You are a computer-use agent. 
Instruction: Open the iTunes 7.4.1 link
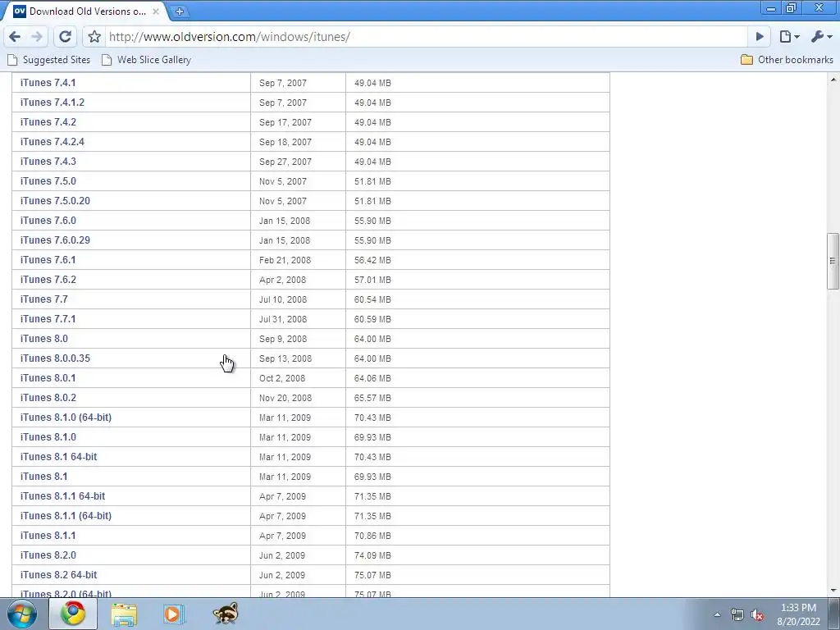(48, 83)
